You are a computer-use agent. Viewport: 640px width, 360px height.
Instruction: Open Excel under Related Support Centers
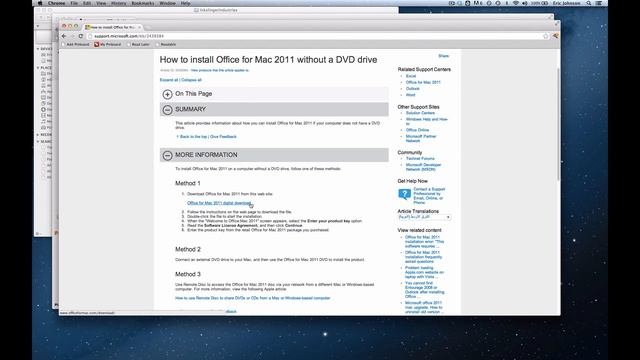pos(411,76)
